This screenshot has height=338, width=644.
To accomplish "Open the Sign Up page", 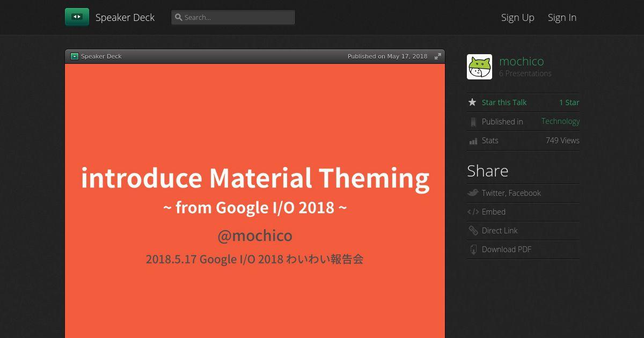I will pos(518,17).
